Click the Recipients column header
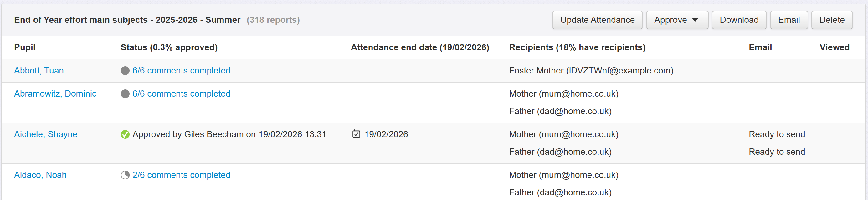This screenshot has height=200, width=868. click(577, 48)
